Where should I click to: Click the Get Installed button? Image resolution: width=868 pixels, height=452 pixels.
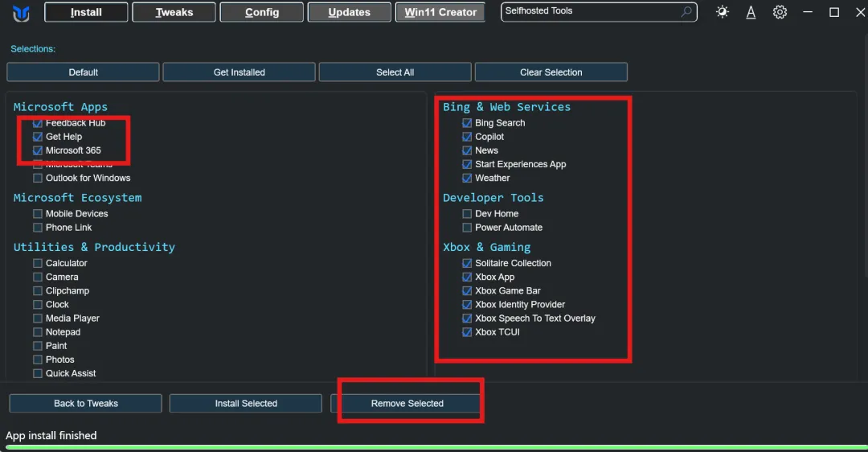pos(240,72)
